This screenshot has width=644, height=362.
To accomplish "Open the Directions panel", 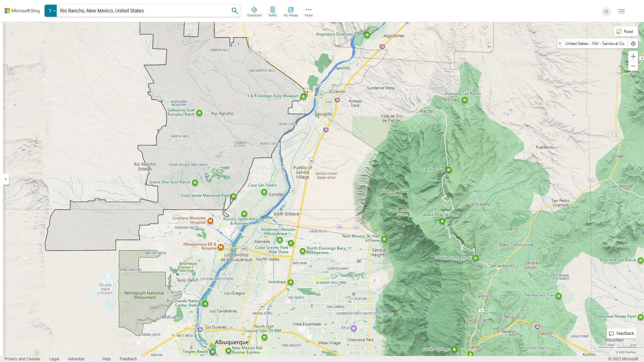I will click(254, 11).
